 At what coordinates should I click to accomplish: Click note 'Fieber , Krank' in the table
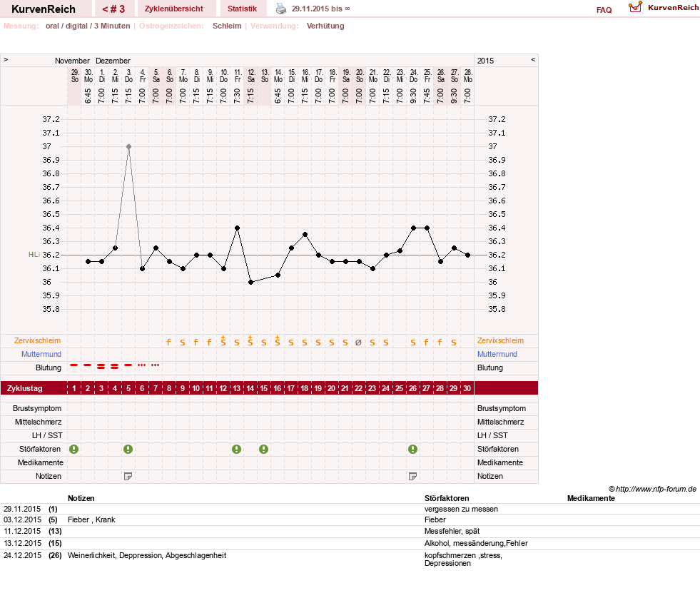[91, 519]
